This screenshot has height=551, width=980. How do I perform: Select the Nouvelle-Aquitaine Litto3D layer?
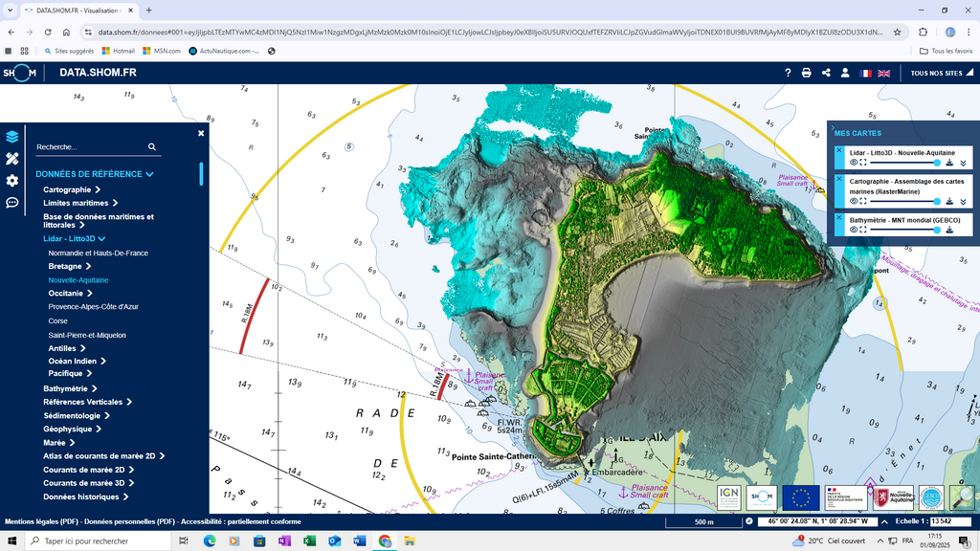click(x=78, y=280)
